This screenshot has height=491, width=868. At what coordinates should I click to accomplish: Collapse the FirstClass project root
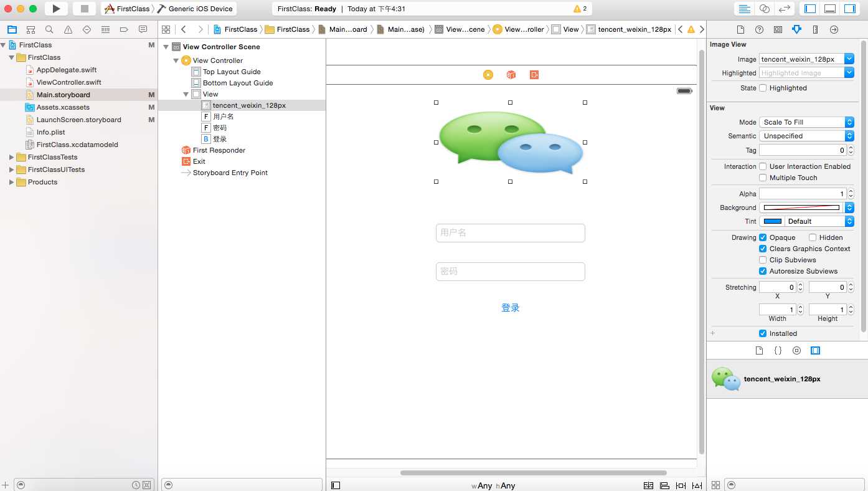(3, 45)
